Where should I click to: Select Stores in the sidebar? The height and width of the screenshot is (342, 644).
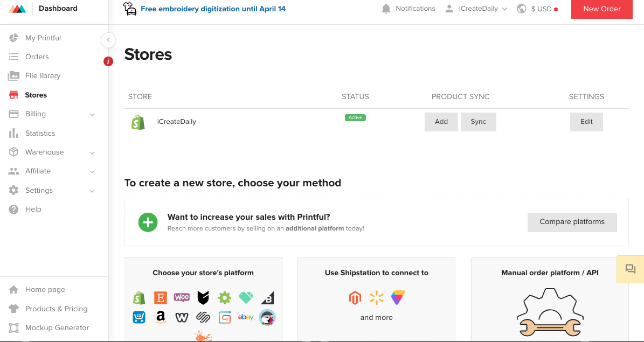click(x=36, y=95)
